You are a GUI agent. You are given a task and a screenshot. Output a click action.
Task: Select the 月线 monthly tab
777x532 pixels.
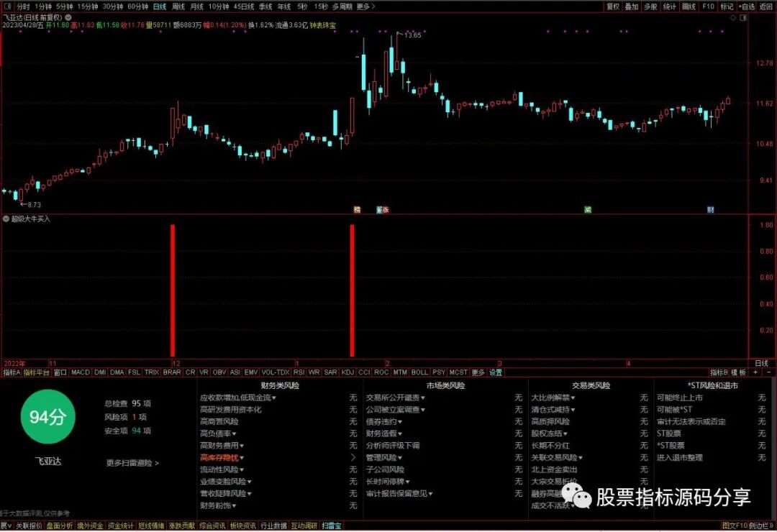(x=197, y=6)
